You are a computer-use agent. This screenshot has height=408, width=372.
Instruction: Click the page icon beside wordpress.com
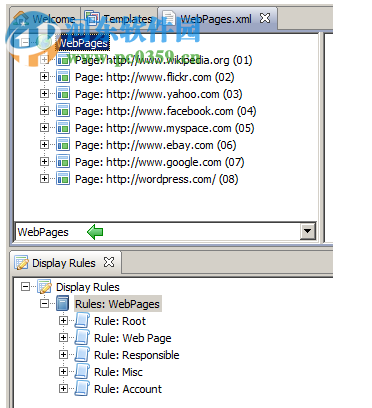[x=63, y=179]
